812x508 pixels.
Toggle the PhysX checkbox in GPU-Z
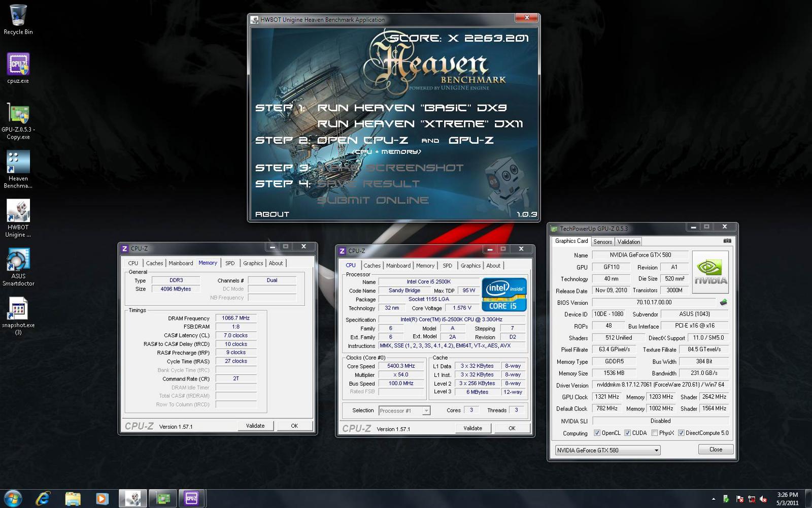tap(655, 433)
